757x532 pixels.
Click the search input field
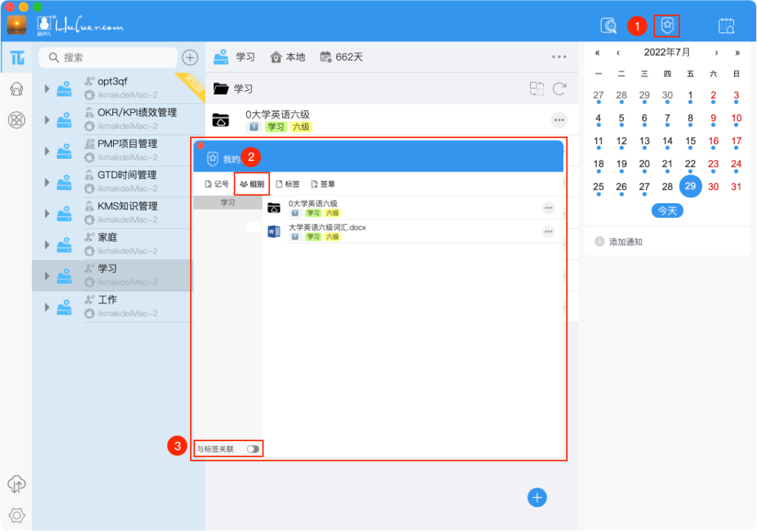(x=108, y=58)
